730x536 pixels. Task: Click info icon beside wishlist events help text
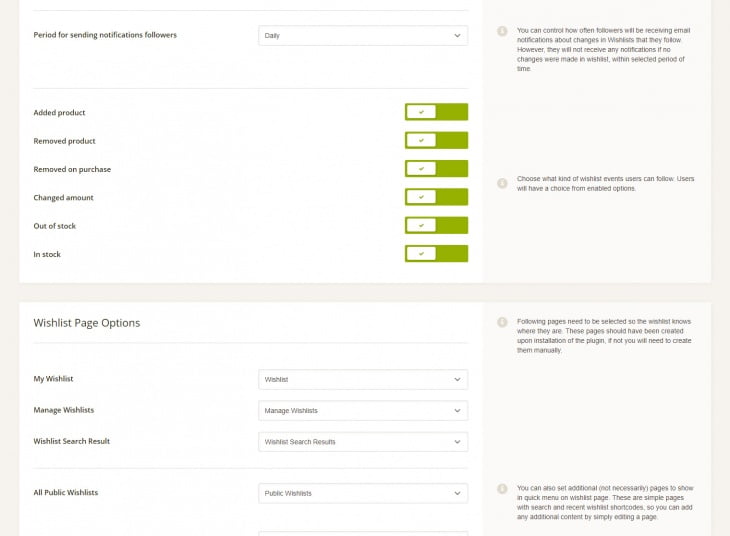click(502, 183)
